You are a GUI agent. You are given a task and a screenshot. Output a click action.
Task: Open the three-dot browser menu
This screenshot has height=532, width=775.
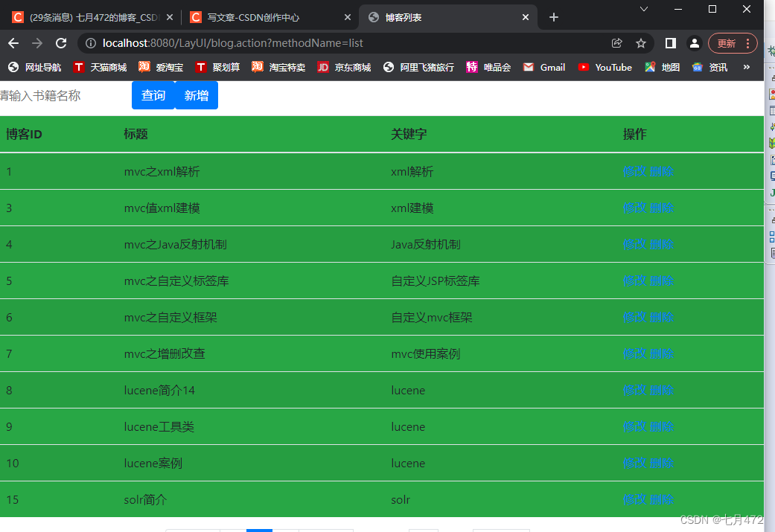point(747,43)
